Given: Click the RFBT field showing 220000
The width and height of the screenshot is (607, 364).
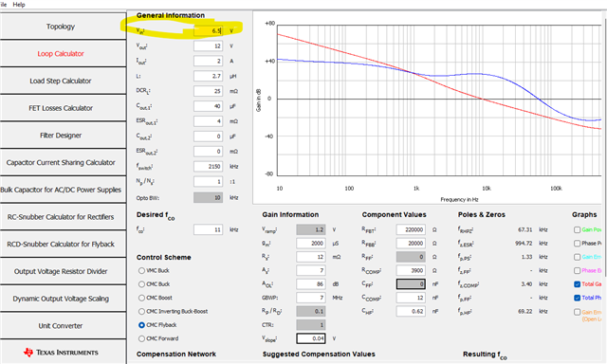Looking at the screenshot, I should pos(411,229).
